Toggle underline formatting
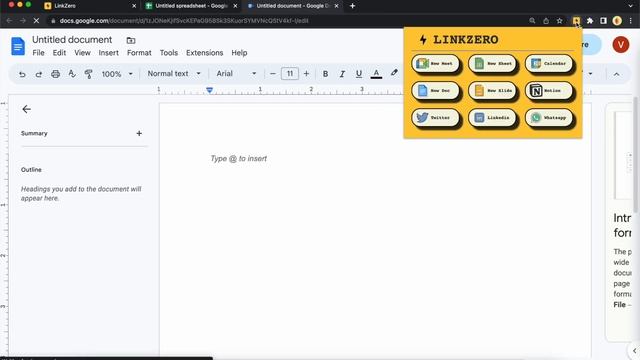Screen dimensions: 640x360 pyautogui.click(x=359, y=74)
